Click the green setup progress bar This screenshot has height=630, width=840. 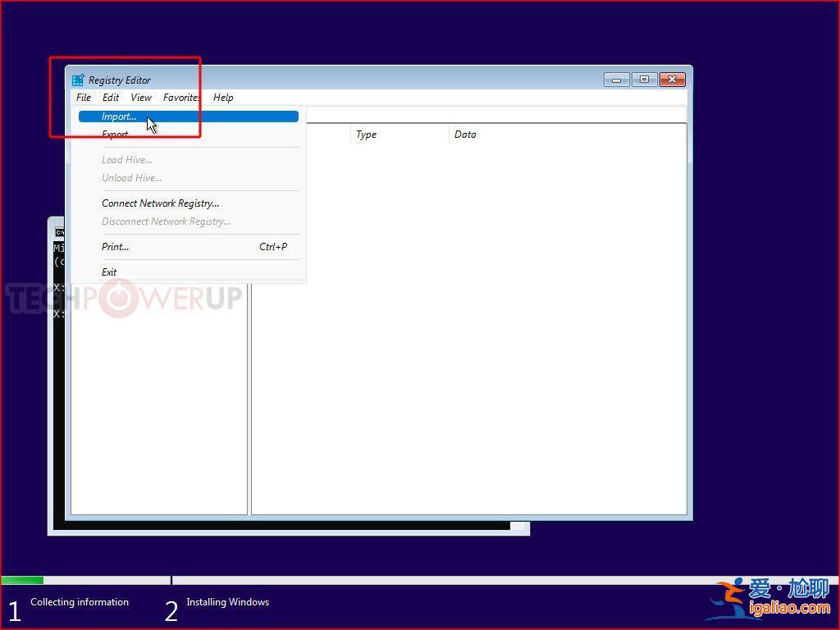(x=22, y=580)
